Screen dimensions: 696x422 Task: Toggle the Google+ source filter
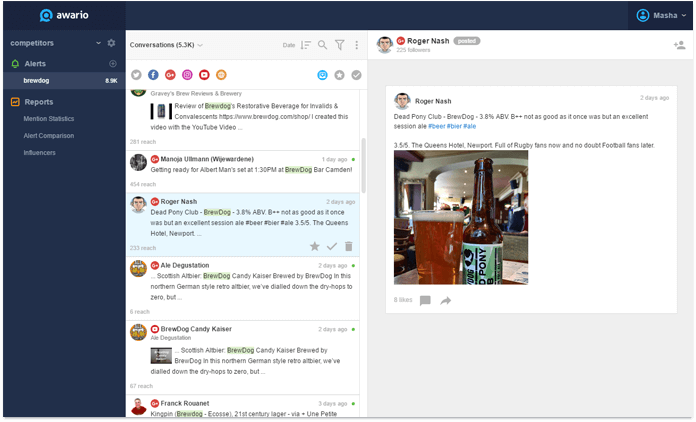tap(170, 75)
